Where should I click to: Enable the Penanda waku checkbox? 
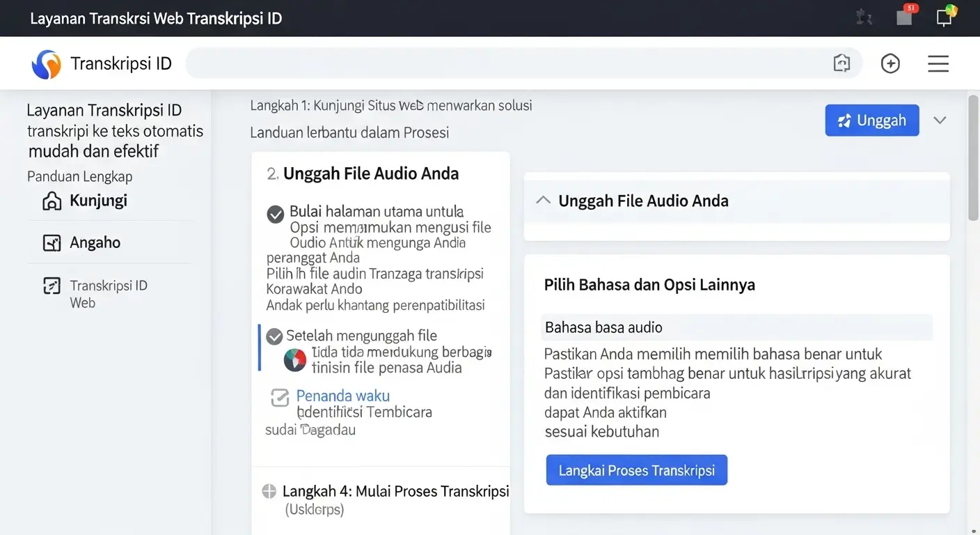tap(279, 398)
